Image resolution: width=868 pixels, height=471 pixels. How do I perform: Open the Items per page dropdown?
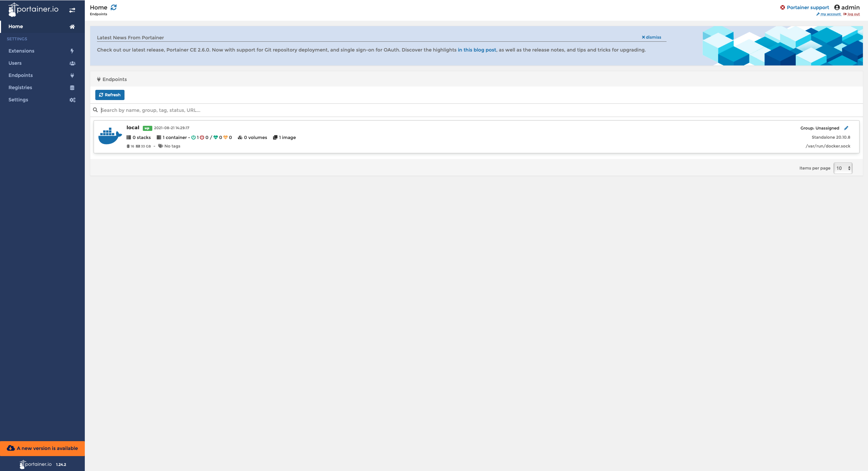click(843, 168)
